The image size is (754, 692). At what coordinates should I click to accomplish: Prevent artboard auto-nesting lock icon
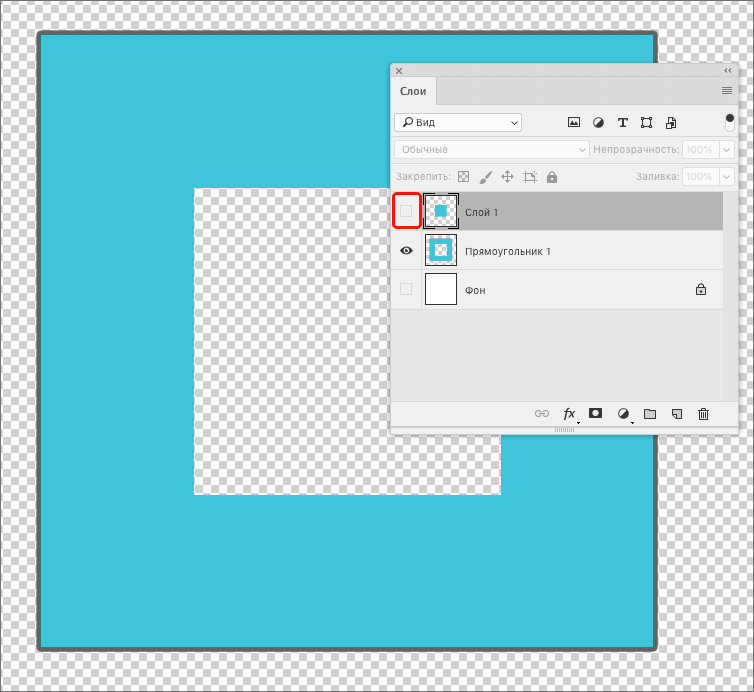pos(529,177)
